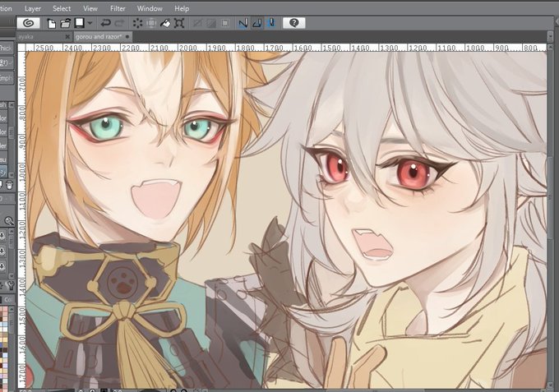Viewport: 559px width, 392px height.
Task: Undo the last action
Action: click(x=105, y=23)
